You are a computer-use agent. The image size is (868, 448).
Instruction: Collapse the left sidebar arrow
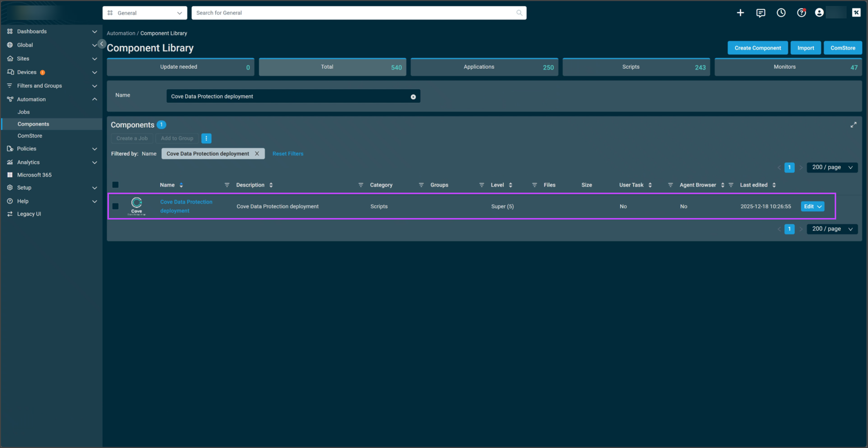pyautogui.click(x=101, y=44)
